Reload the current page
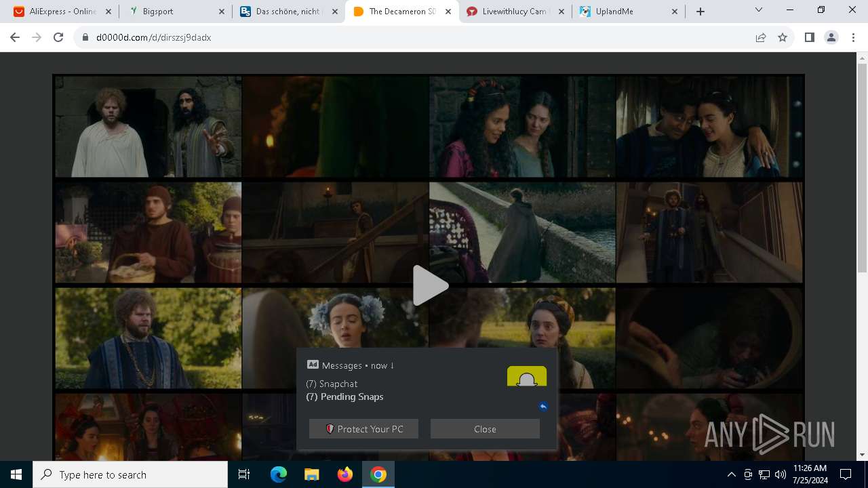 tap(58, 38)
